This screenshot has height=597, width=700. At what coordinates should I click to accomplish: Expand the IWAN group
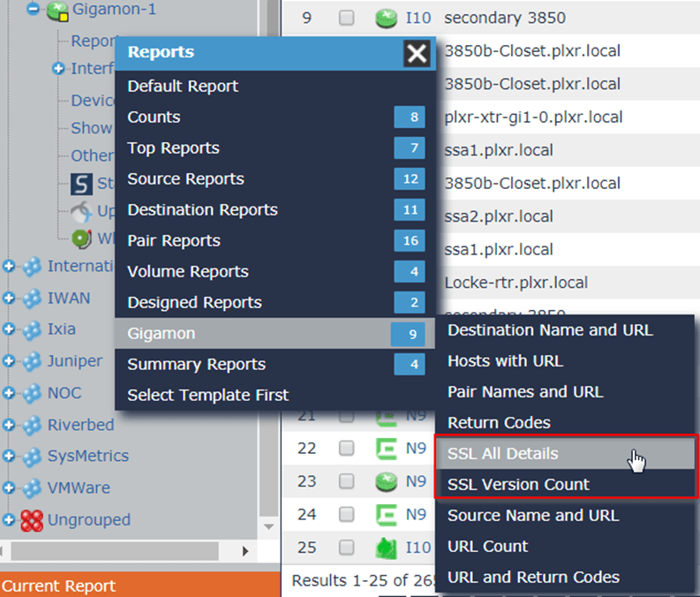coord(9,298)
